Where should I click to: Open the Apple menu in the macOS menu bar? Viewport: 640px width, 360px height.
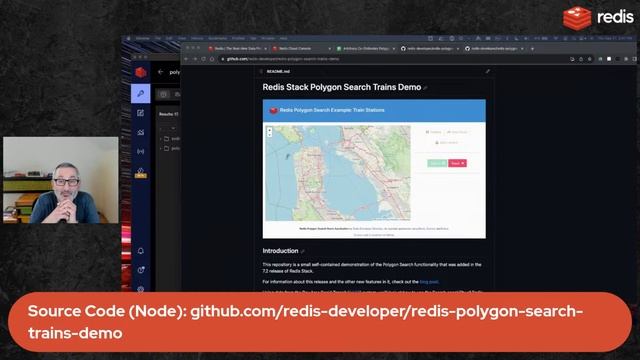pyautogui.click(x=128, y=38)
